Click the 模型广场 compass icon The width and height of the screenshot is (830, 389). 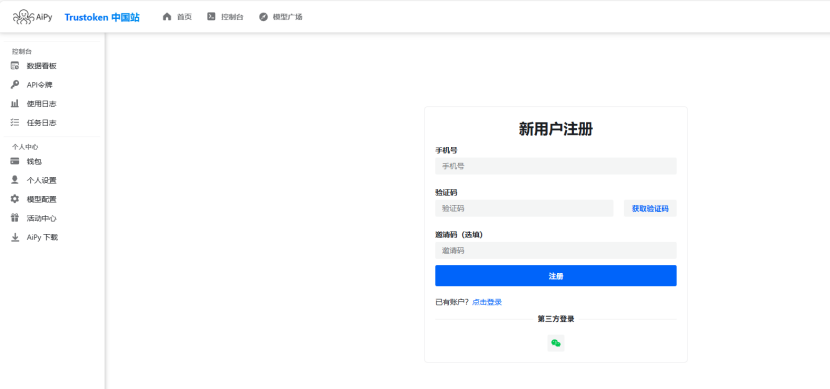pyautogui.click(x=263, y=17)
